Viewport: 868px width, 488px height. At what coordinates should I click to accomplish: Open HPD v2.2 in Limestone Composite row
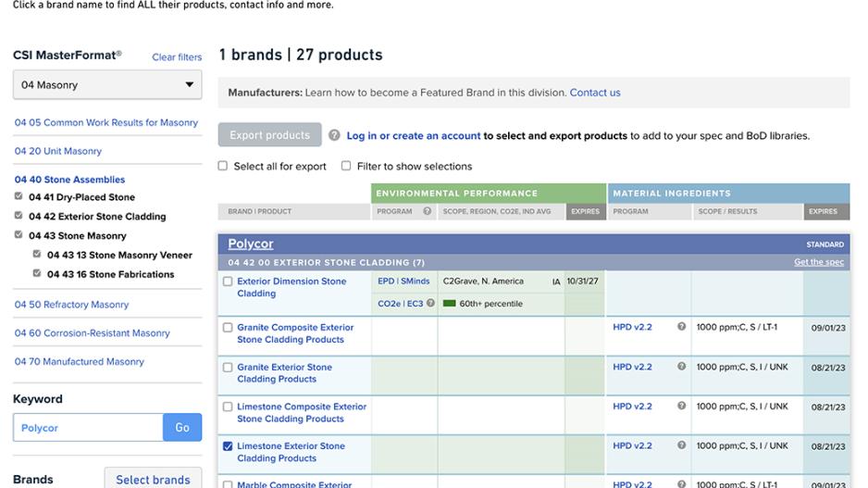[632, 406]
